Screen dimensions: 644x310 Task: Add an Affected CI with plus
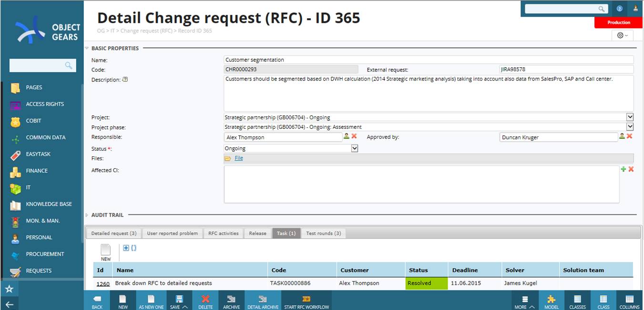coord(624,169)
